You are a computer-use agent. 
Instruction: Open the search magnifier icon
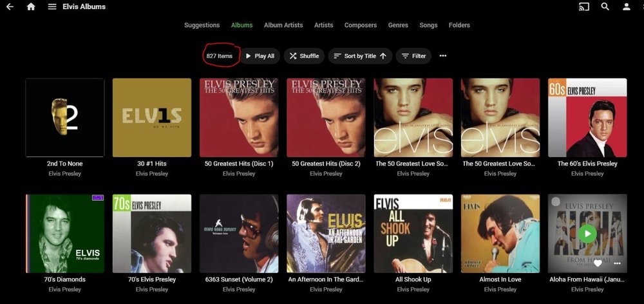pyautogui.click(x=605, y=6)
